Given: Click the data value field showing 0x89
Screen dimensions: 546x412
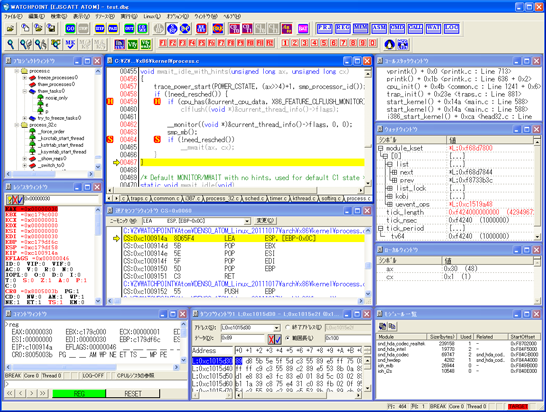Looking at the screenshot, I should (x=243, y=338).
